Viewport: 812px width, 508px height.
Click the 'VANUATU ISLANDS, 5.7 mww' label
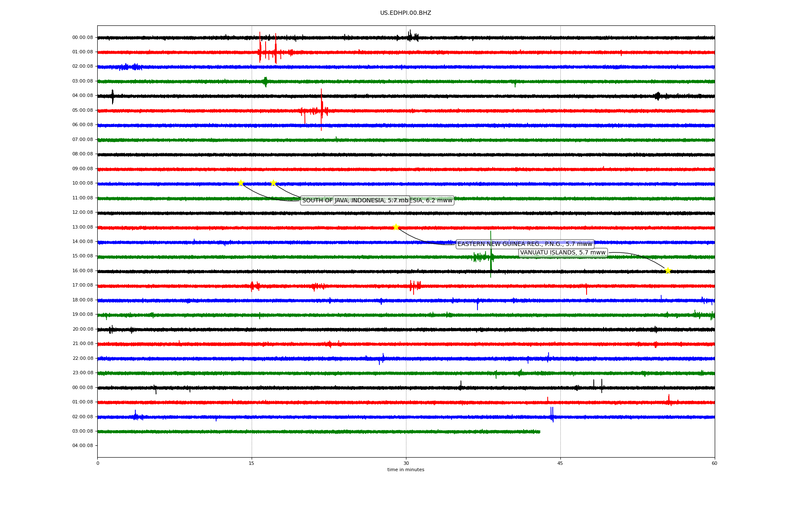562,253
